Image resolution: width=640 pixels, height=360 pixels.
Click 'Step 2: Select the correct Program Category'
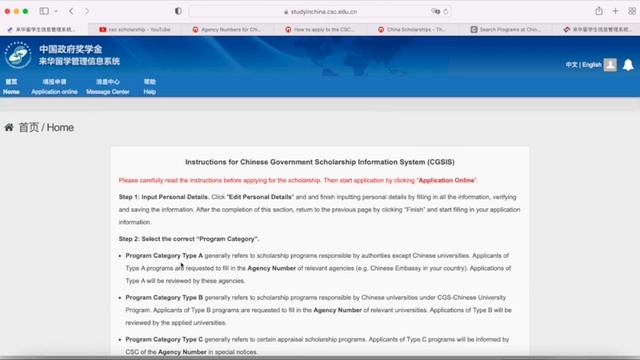coord(189,239)
